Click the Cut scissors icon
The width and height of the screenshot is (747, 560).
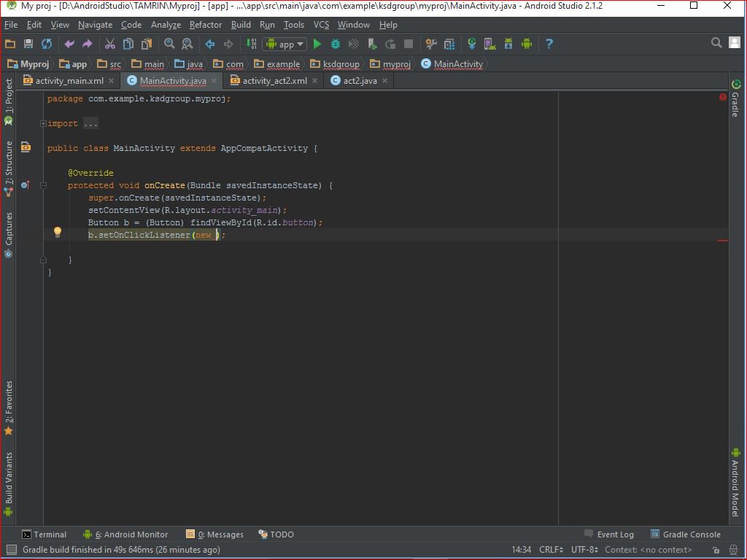(110, 44)
